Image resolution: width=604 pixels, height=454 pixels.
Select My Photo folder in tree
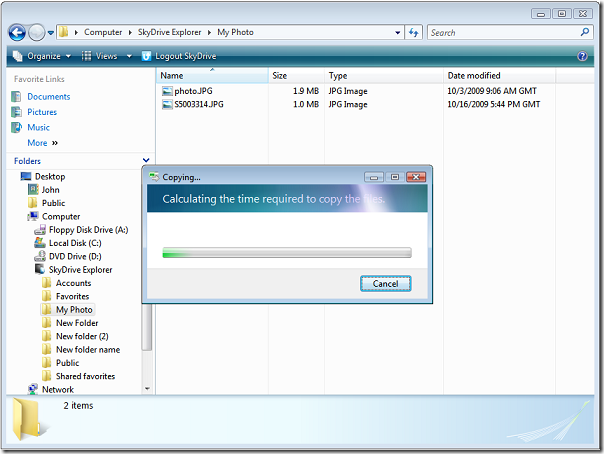coord(74,310)
